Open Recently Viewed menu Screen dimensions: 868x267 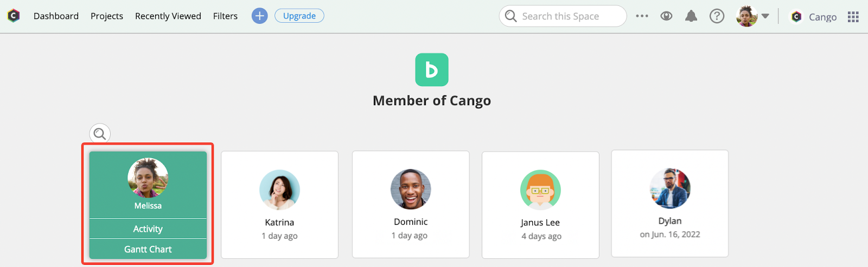pos(168,16)
